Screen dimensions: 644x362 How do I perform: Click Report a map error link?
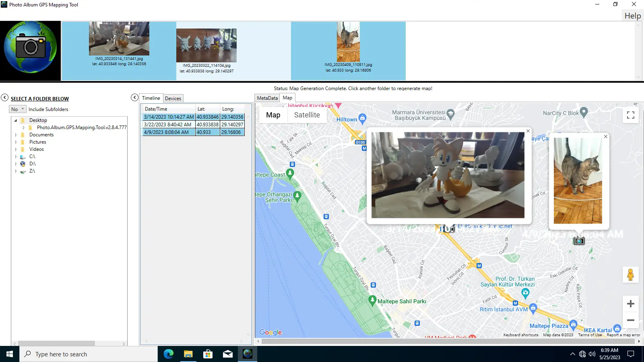[x=623, y=335]
